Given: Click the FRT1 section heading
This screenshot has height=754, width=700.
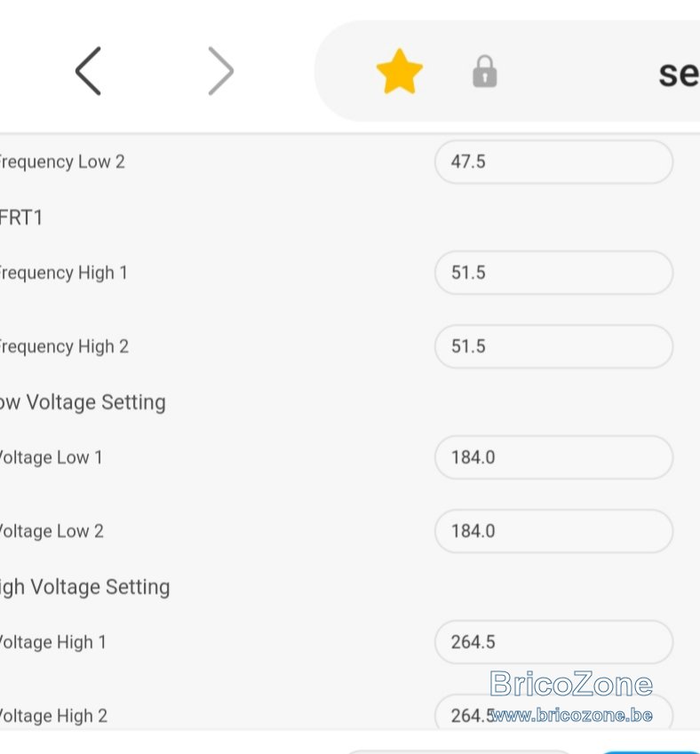Looking at the screenshot, I should 21,218.
